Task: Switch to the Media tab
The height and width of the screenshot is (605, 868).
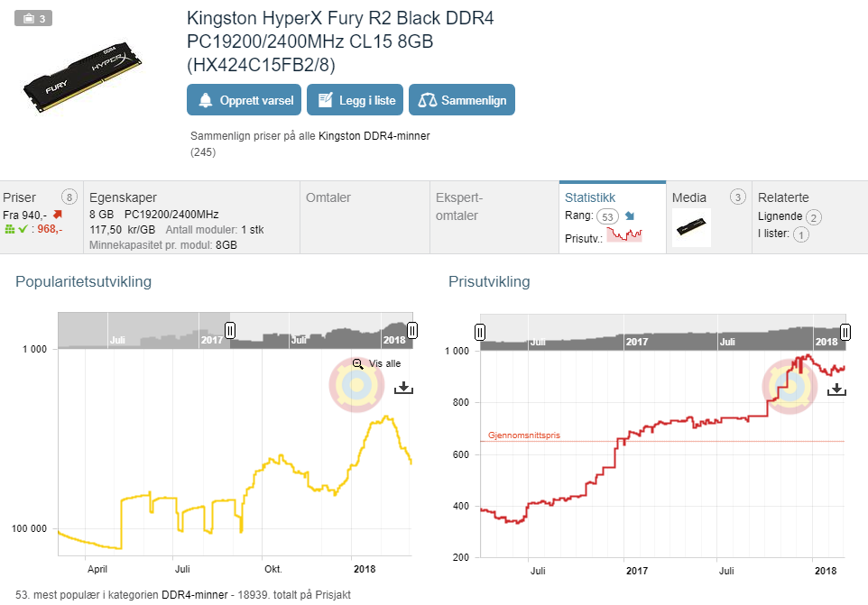Action: pyautogui.click(x=709, y=217)
